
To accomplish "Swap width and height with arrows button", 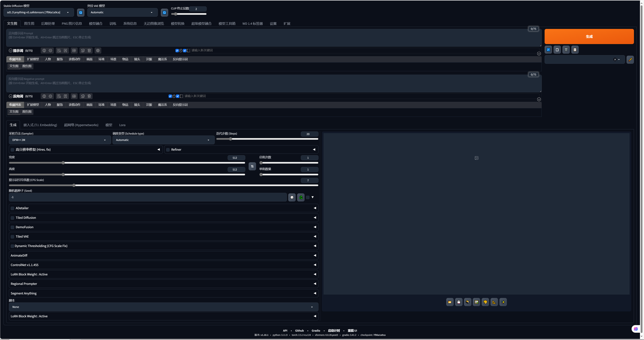I will 252,166.
